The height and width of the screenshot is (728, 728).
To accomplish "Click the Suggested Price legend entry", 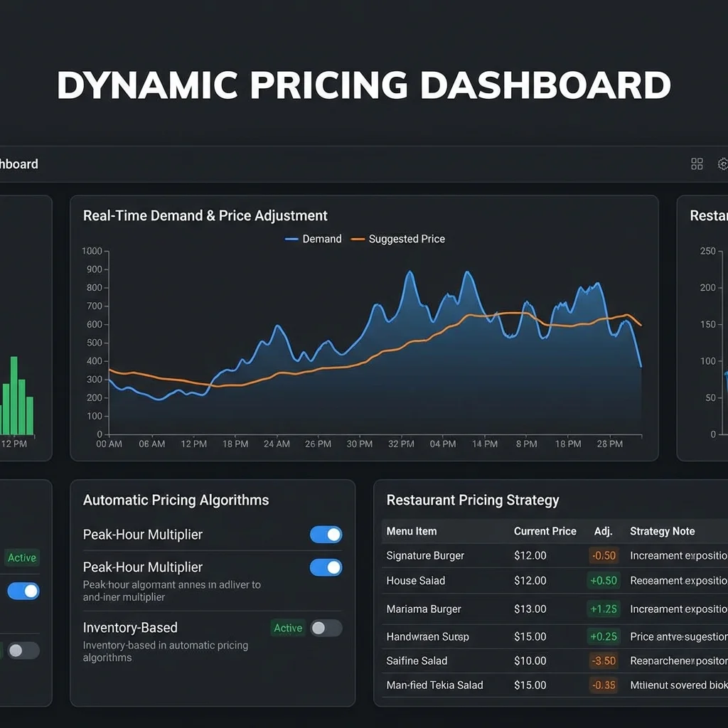I will [x=398, y=239].
